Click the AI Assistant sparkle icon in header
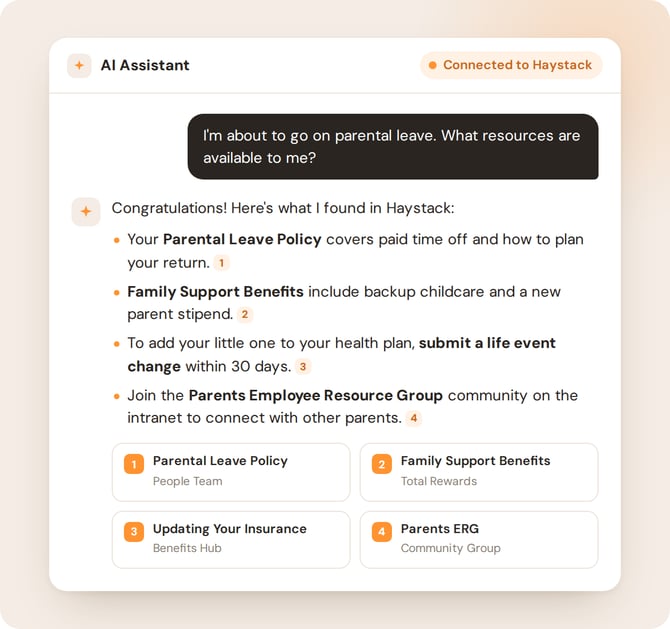This screenshot has width=670, height=629. click(79, 65)
